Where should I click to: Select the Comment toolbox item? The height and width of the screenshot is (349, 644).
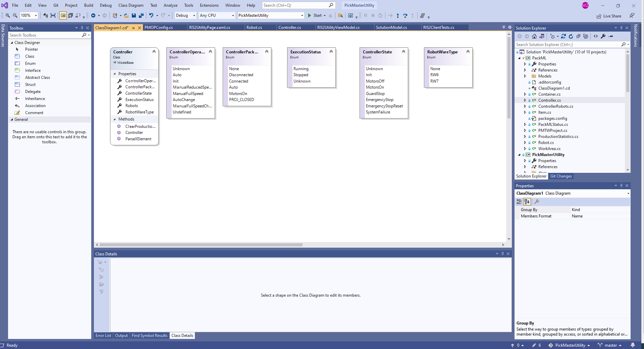pyautogui.click(x=34, y=113)
